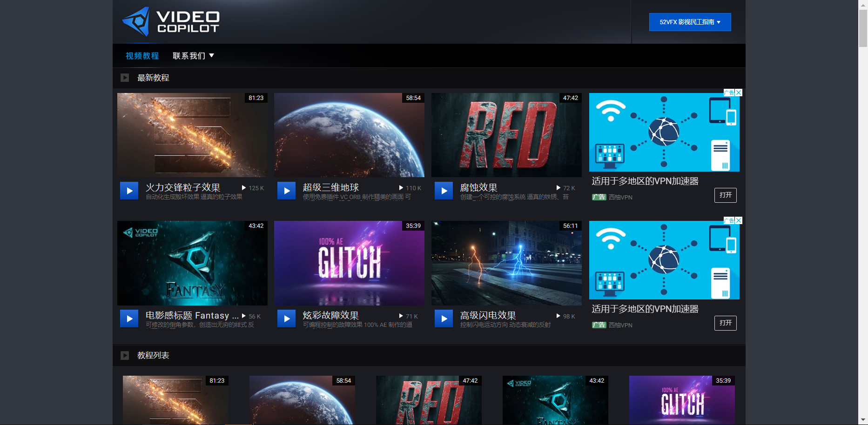Expand the 联系我们 menu
Image resolution: width=868 pixels, height=425 pixels.
[193, 56]
